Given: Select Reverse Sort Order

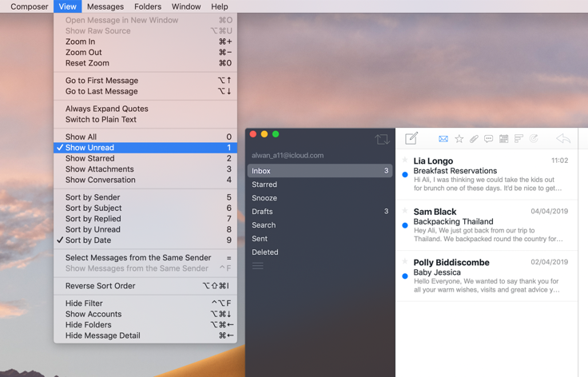Looking at the screenshot, I should coord(145,286).
